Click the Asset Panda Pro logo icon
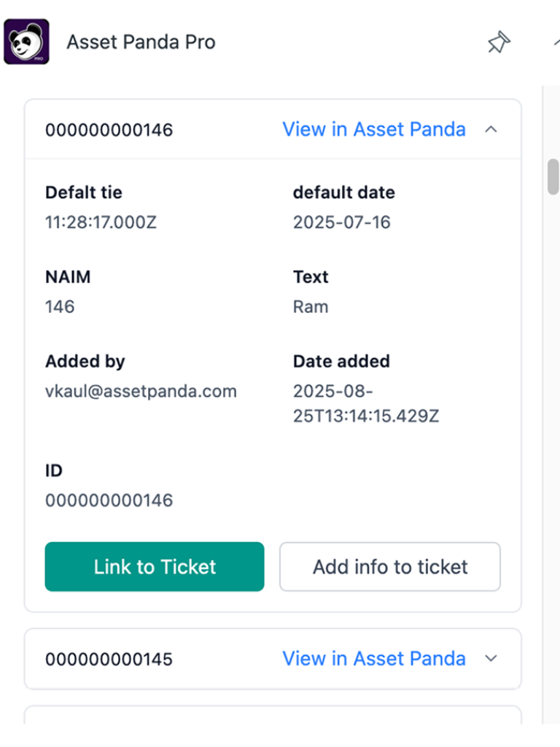The image size is (560, 747). [26, 42]
